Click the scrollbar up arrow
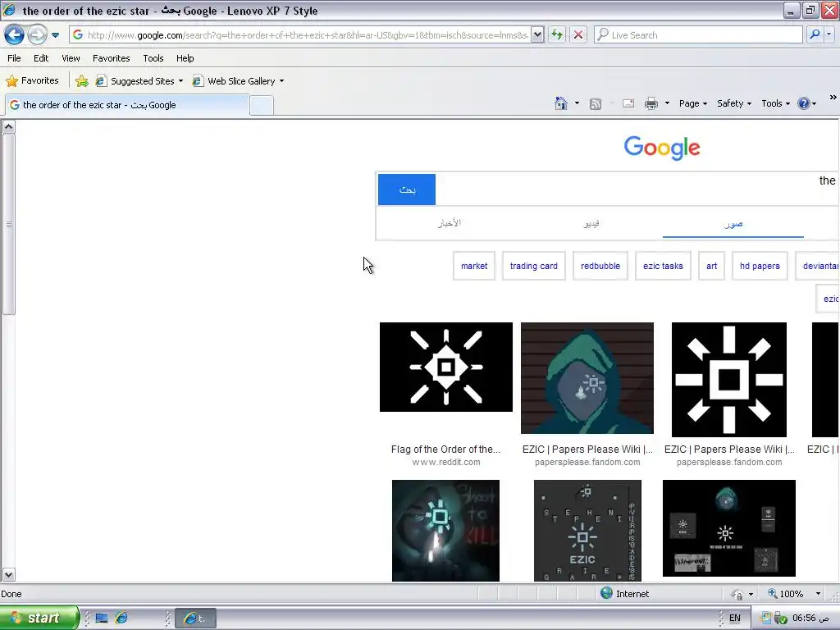This screenshot has width=840, height=630. coord(8,127)
